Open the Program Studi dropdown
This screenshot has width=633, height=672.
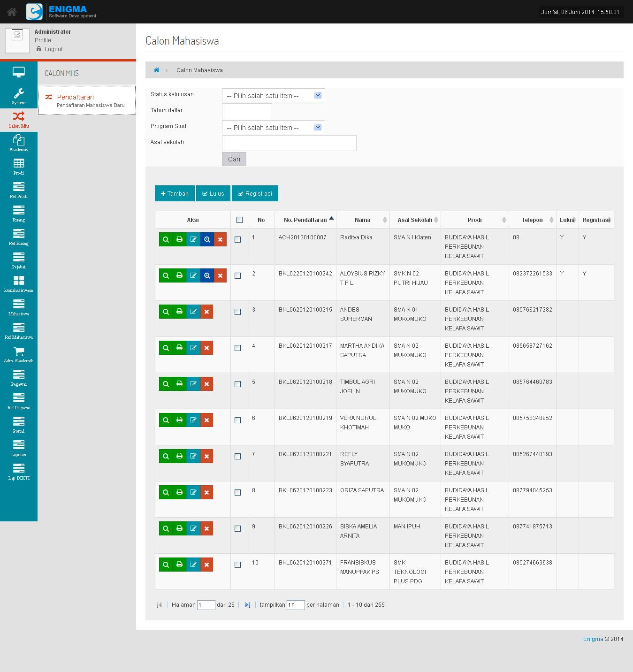[x=274, y=127]
